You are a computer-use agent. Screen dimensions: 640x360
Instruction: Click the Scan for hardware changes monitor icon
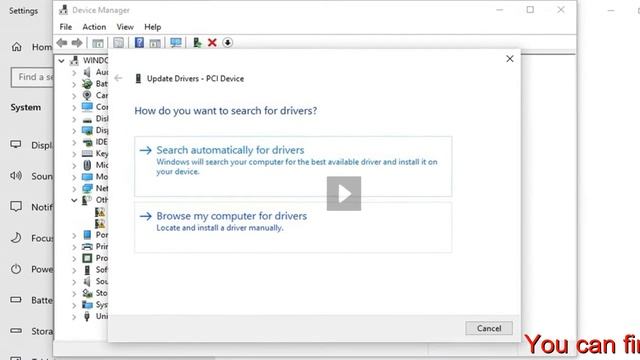(x=176, y=42)
